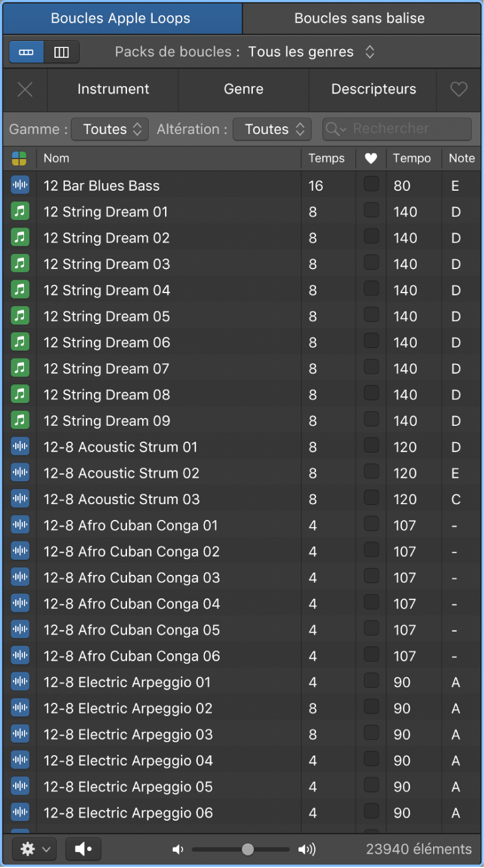Sort by the favorites heart column header
This screenshot has height=868, width=484.
[x=370, y=159]
